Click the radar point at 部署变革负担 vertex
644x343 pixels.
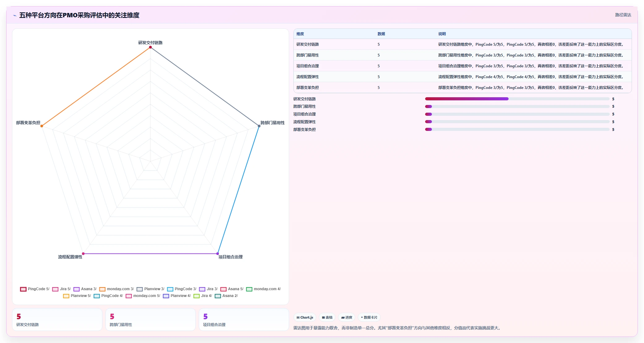(42, 126)
